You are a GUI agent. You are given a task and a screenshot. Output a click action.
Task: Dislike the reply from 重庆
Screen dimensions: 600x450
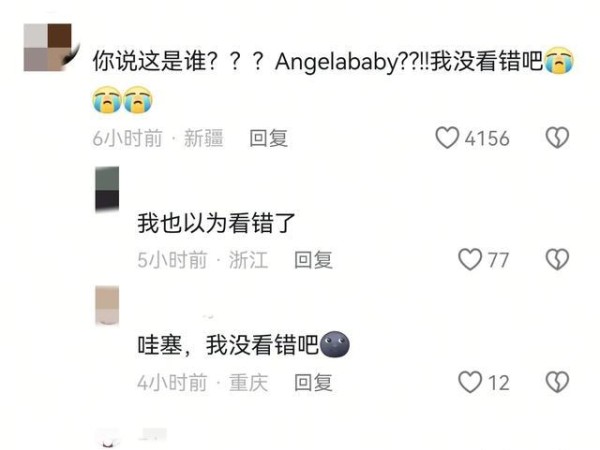pos(557,382)
